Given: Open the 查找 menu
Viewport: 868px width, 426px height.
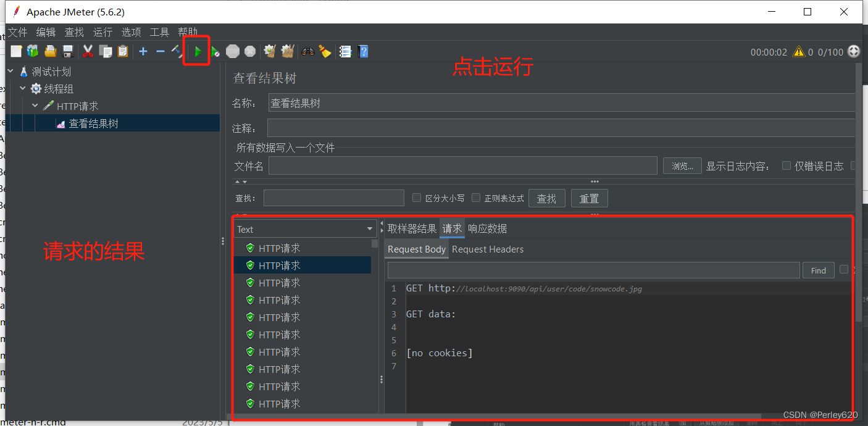Looking at the screenshot, I should click(75, 32).
